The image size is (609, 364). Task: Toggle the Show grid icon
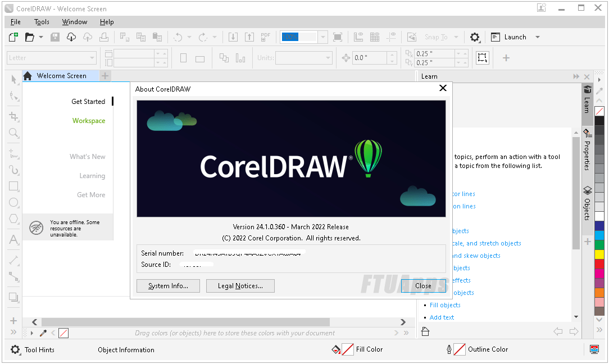coord(374,37)
